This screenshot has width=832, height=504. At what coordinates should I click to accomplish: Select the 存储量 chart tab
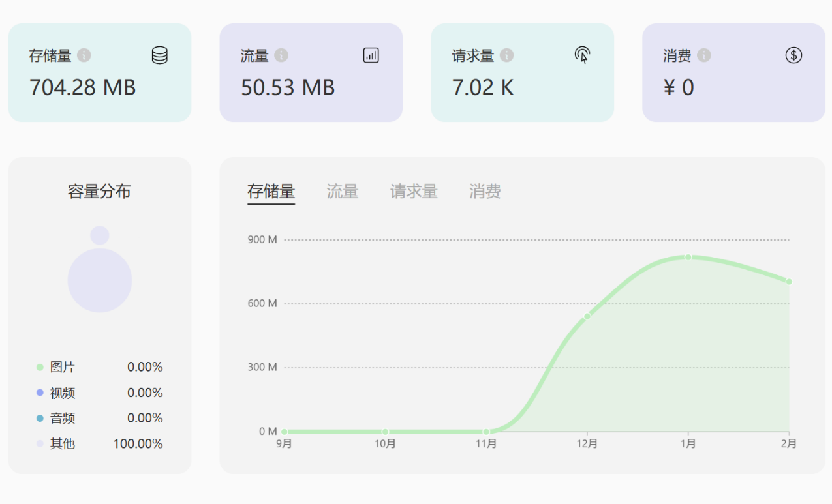[271, 192]
